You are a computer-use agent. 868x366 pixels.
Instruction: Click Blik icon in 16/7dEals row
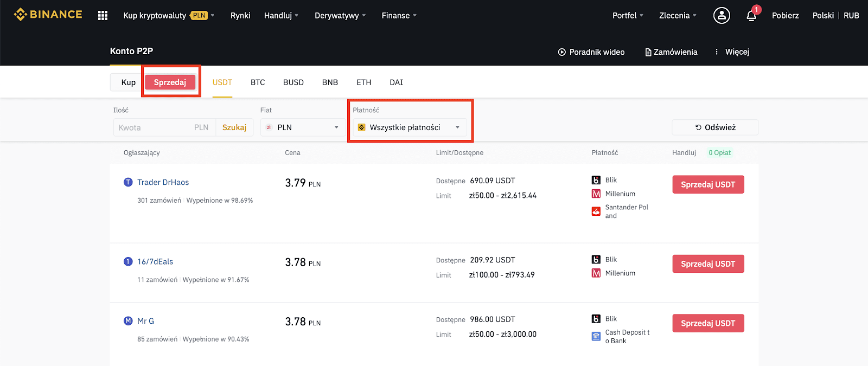coord(596,260)
